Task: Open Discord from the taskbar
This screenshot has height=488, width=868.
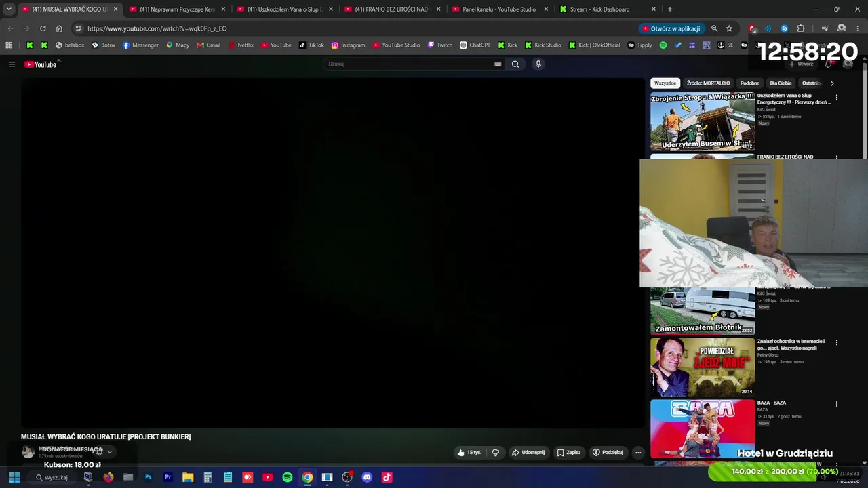Action: tap(367, 477)
